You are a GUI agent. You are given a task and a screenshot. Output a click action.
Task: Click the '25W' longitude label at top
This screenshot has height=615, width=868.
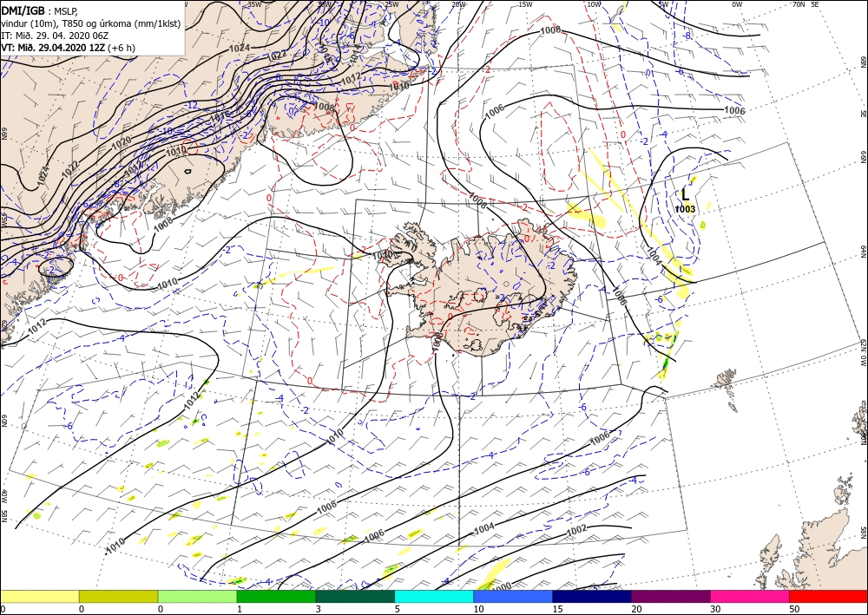[x=391, y=4]
